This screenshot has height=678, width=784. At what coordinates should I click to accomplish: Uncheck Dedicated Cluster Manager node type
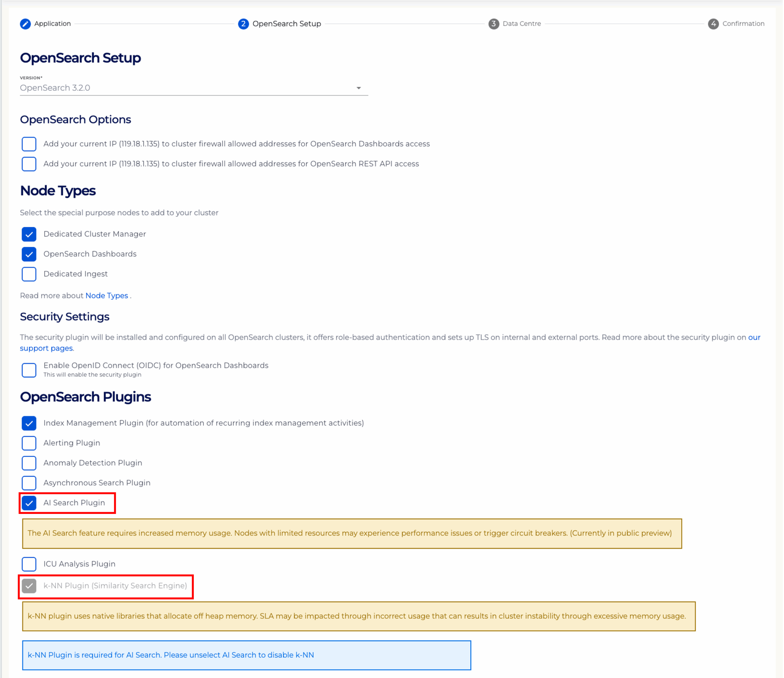coord(29,234)
